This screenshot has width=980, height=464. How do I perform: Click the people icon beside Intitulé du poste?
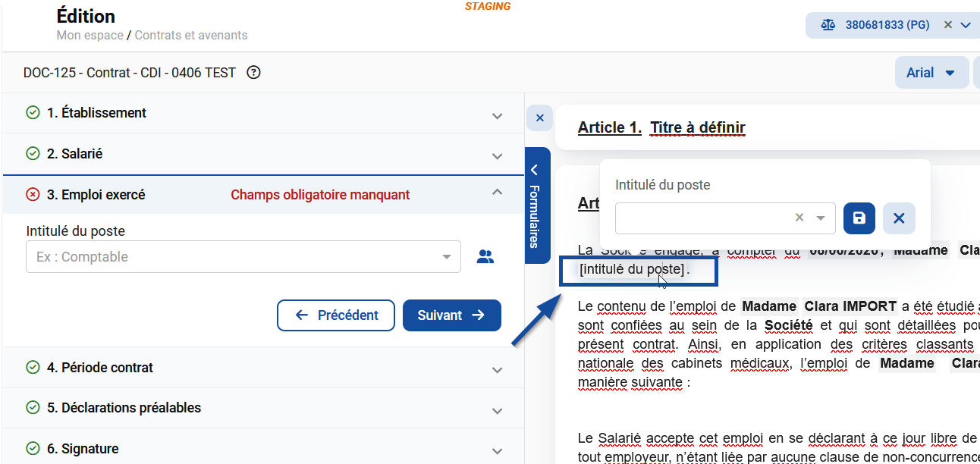tap(485, 257)
